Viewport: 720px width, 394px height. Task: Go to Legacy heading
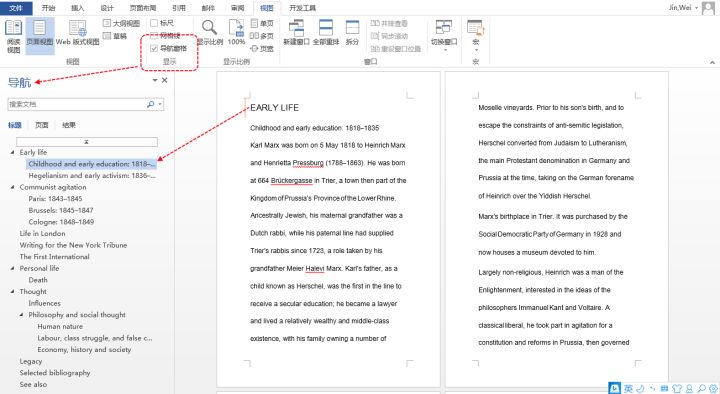coord(31,361)
